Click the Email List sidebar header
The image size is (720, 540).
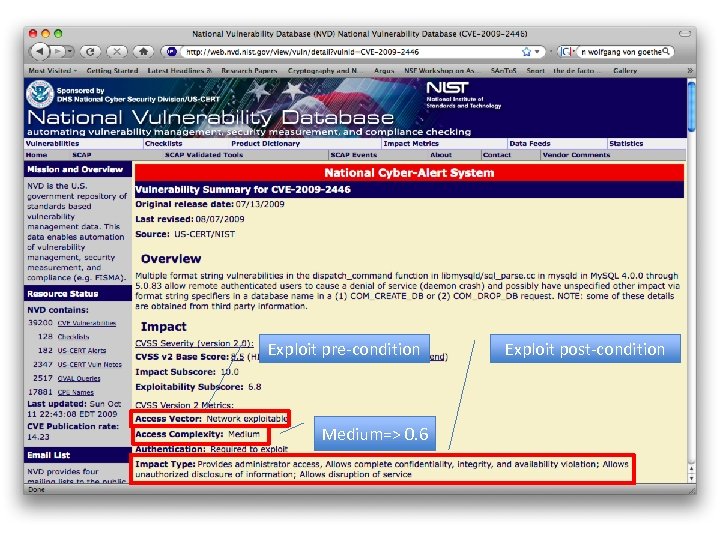(x=78, y=455)
